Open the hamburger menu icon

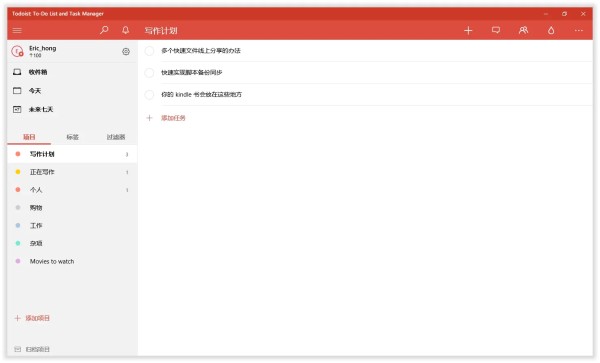pyautogui.click(x=17, y=30)
